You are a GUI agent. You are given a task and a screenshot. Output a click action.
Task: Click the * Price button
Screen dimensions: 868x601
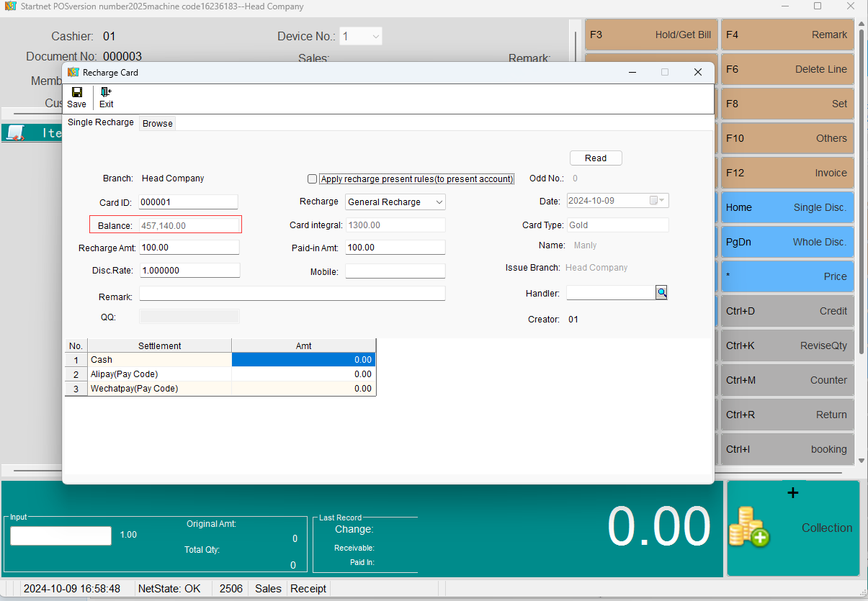(x=787, y=276)
